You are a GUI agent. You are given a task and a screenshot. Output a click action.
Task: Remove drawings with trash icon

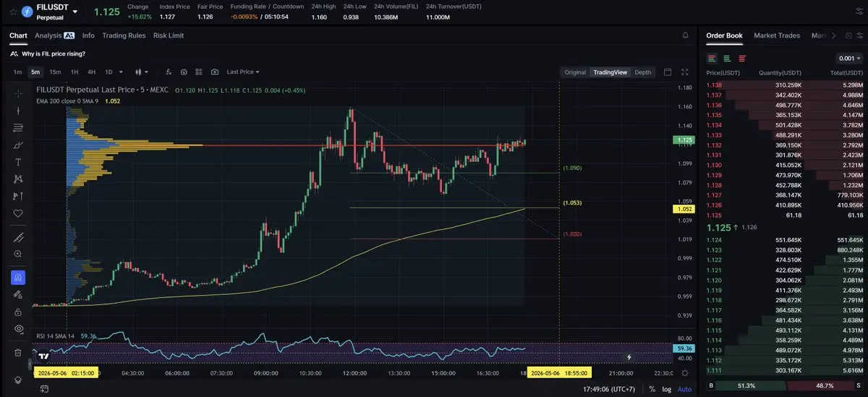(x=18, y=353)
